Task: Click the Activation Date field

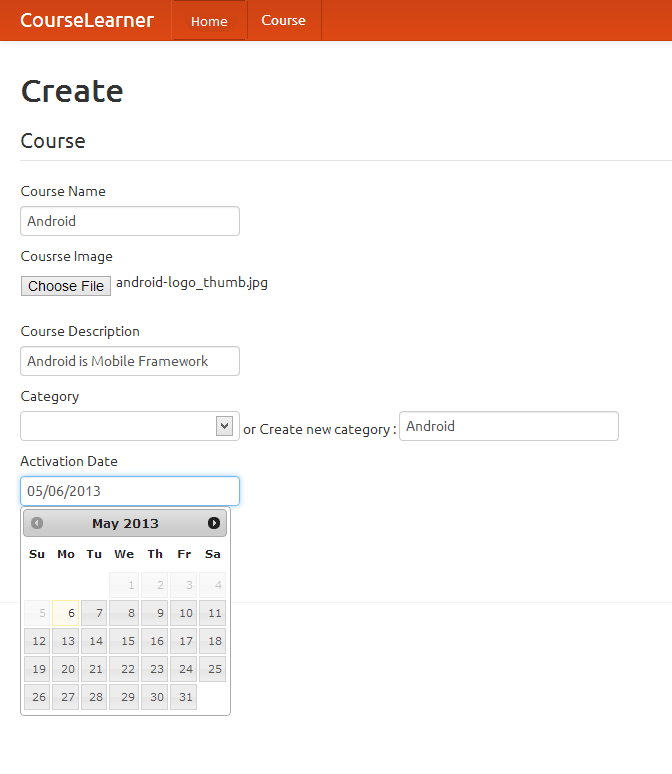Action: point(130,491)
